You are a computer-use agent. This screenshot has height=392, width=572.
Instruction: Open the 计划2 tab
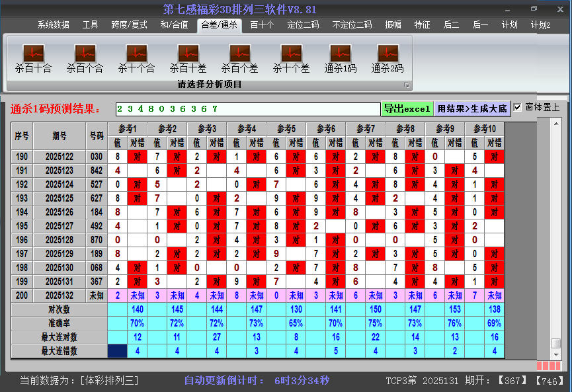click(x=541, y=25)
